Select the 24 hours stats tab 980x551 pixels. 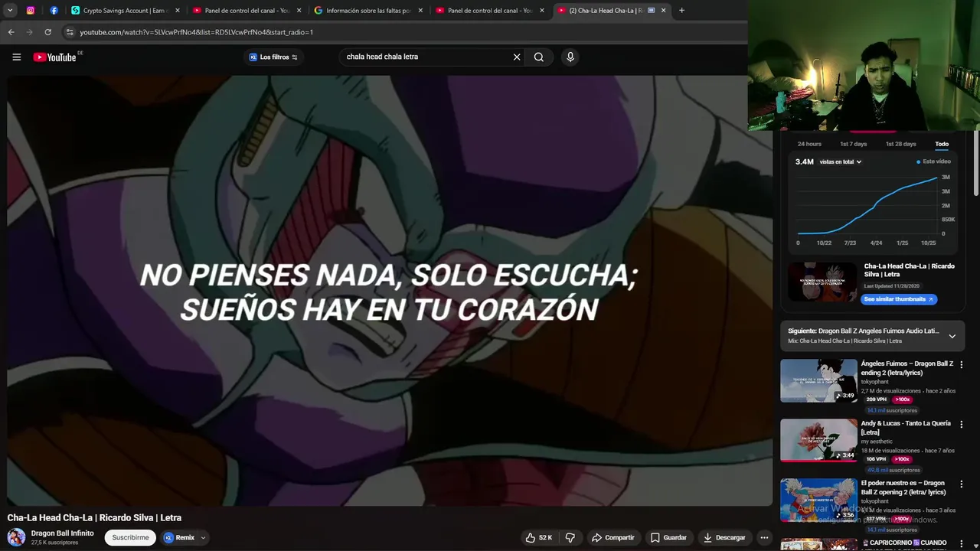(x=809, y=144)
